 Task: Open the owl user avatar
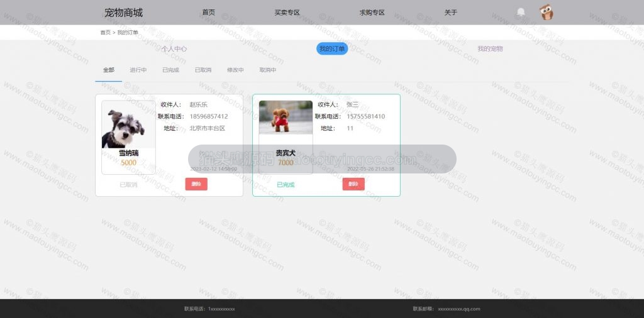pos(547,13)
